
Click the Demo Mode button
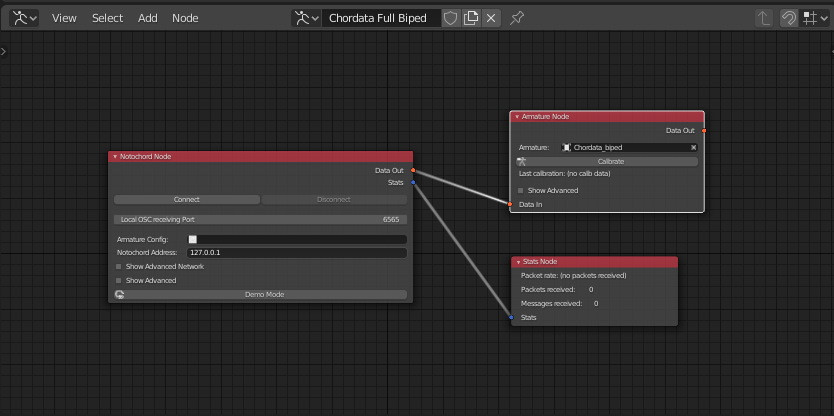click(x=260, y=294)
